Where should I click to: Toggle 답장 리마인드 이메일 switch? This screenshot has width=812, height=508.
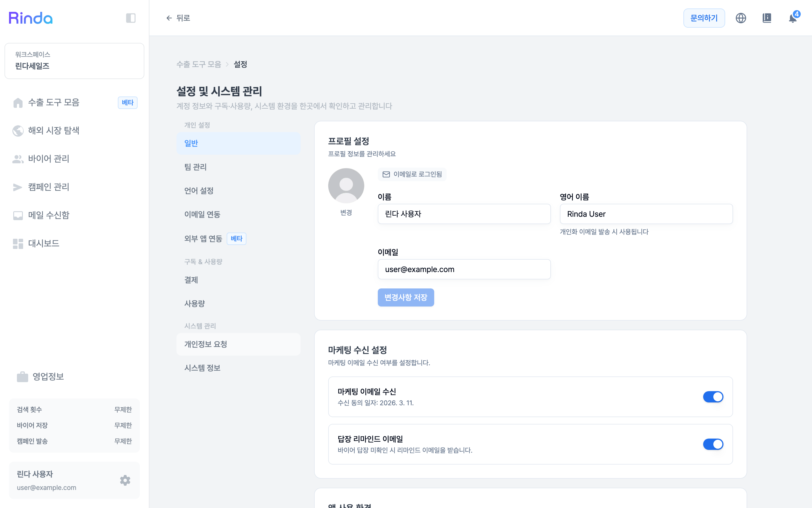pyautogui.click(x=713, y=444)
